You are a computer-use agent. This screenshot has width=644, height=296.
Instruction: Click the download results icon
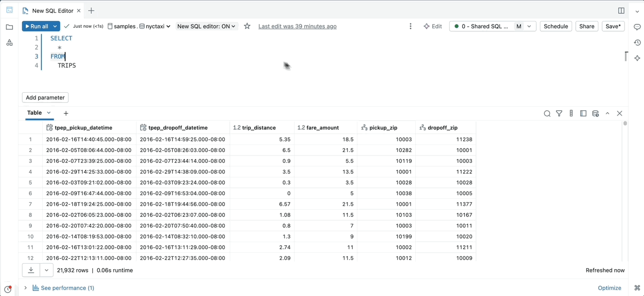click(x=31, y=270)
